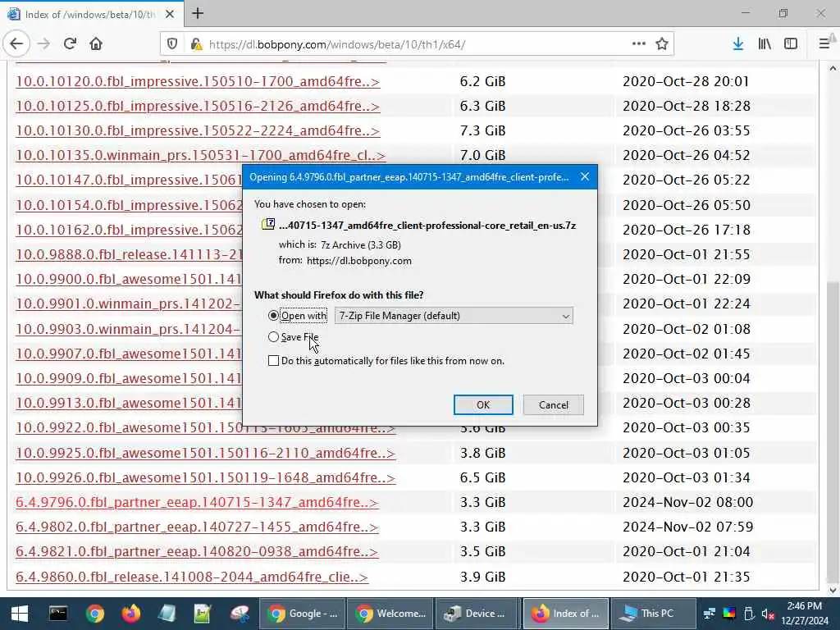
Task: Close the Opening file dialog
Action: 584,177
